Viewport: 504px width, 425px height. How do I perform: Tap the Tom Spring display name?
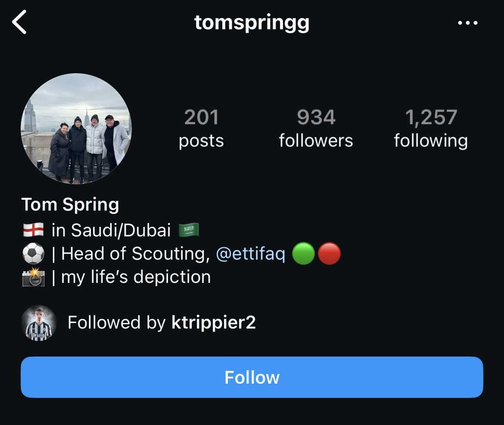pos(70,205)
